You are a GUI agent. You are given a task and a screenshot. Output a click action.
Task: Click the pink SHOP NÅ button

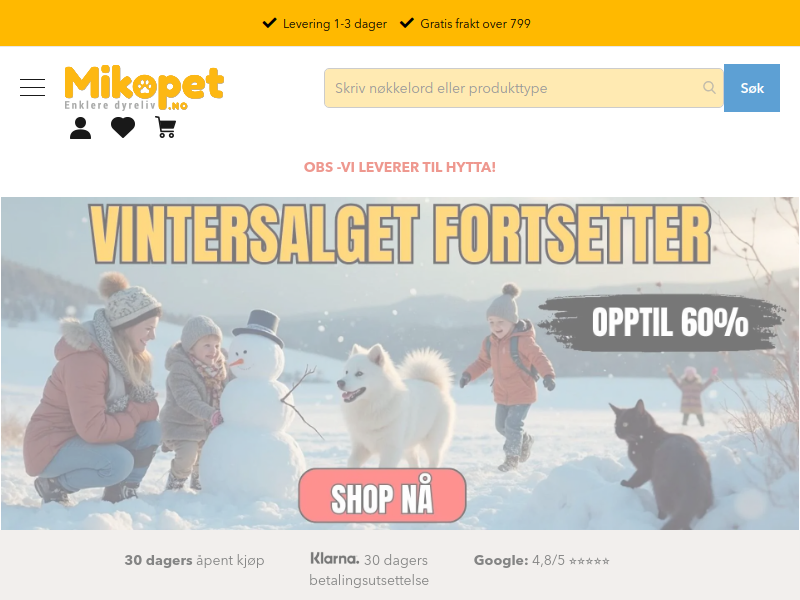[x=382, y=495]
